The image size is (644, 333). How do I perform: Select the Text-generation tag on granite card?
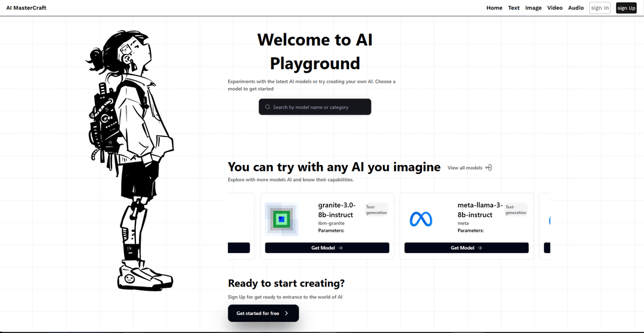tap(376, 209)
